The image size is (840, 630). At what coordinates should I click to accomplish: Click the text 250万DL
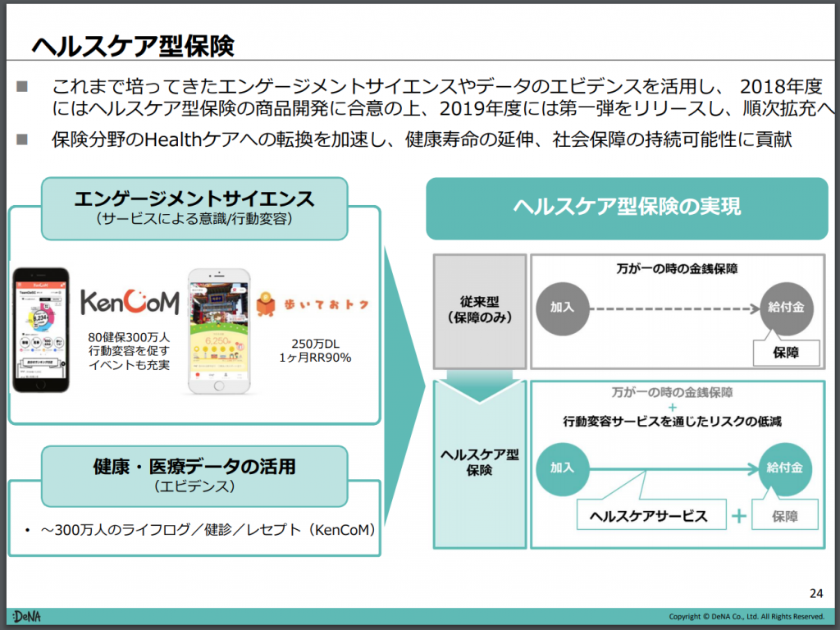[316, 344]
